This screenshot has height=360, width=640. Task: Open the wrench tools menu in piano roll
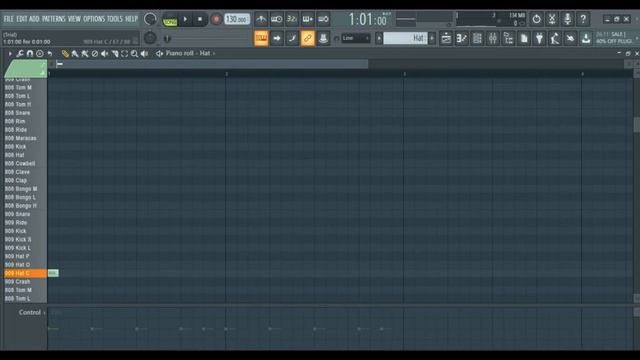click(20, 53)
